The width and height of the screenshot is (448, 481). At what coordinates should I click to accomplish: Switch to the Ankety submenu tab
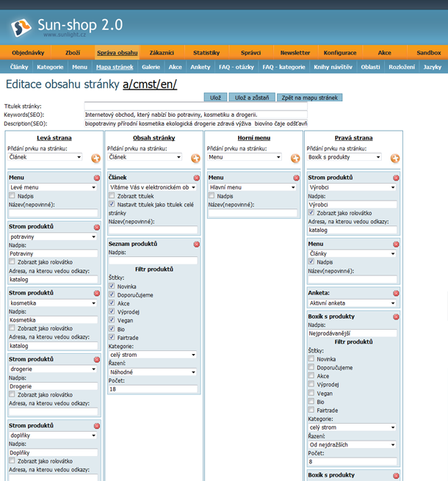200,67
